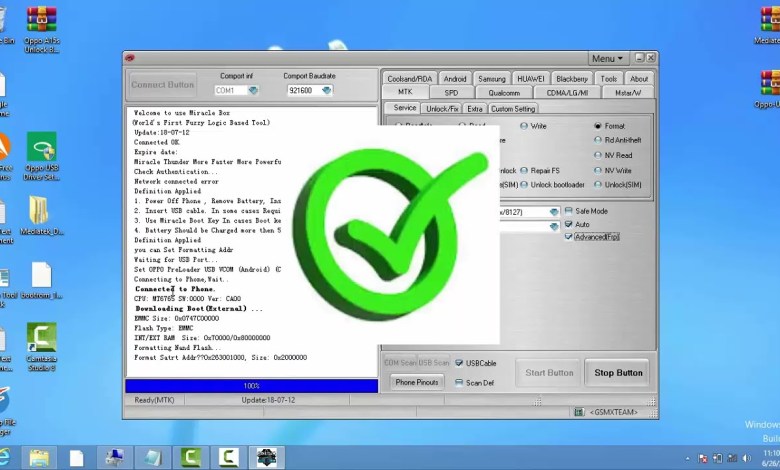This screenshot has height=470, width=780.
Task: Open the Mstar/W tab
Action: tap(628, 93)
